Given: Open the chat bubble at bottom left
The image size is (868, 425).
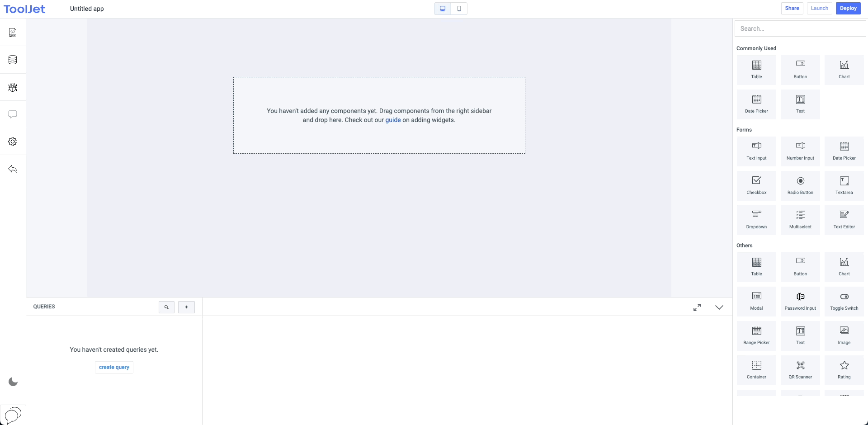Looking at the screenshot, I should click(x=13, y=415).
